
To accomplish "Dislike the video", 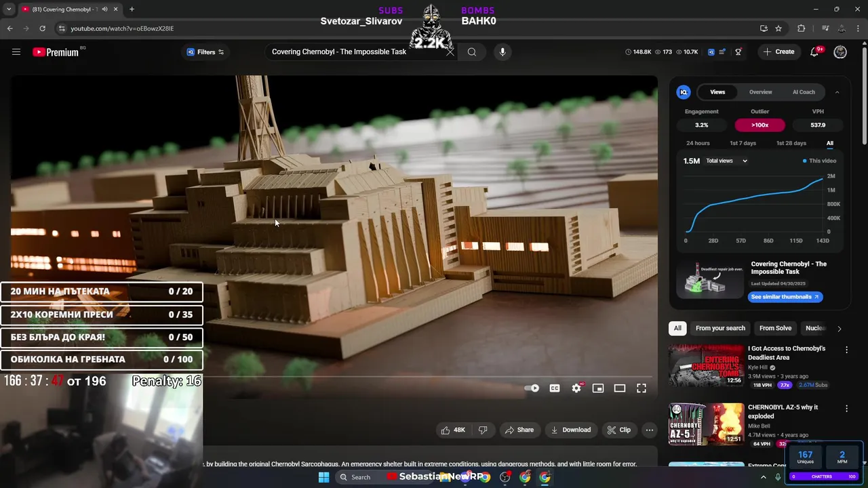I will coord(483,430).
